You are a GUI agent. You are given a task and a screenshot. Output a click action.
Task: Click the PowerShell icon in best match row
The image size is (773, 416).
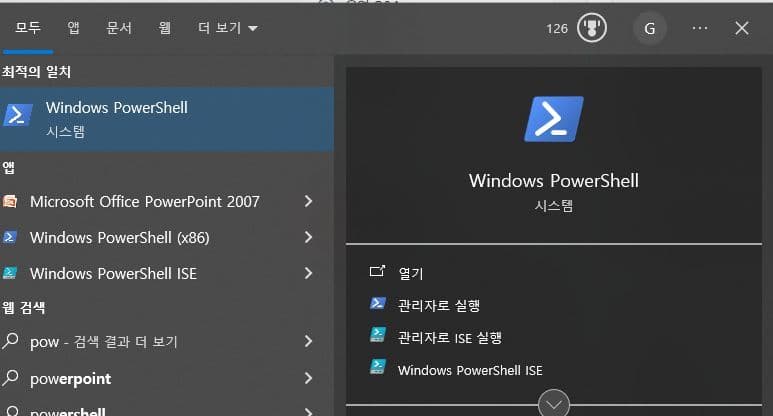pyautogui.click(x=17, y=115)
